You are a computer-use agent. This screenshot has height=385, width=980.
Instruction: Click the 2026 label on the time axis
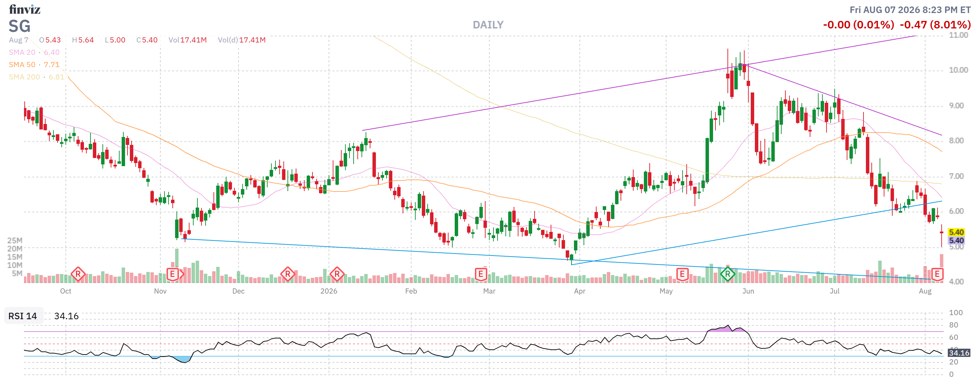(x=329, y=291)
